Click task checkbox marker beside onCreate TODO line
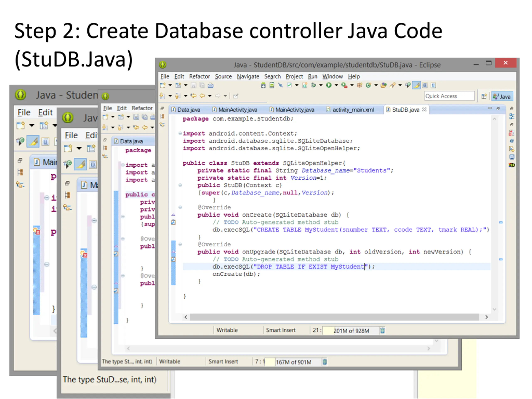The width and height of the screenshot is (532, 399). click(x=173, y=223)
